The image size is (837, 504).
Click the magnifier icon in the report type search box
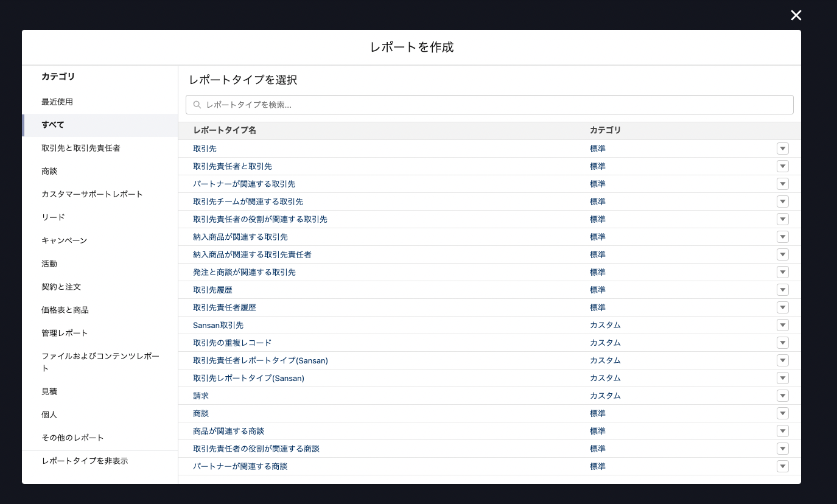pyautogui.click(x=197, y=105)
